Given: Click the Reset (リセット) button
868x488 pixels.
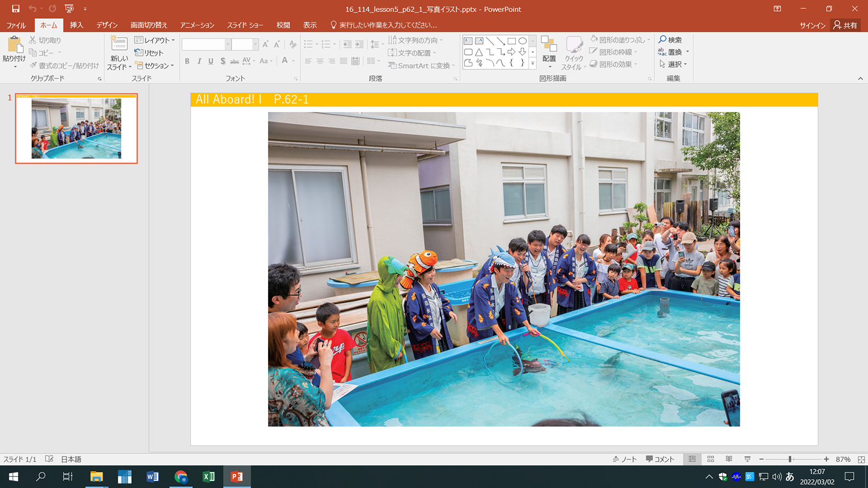Looking at the screenshot, I should 149,53.
